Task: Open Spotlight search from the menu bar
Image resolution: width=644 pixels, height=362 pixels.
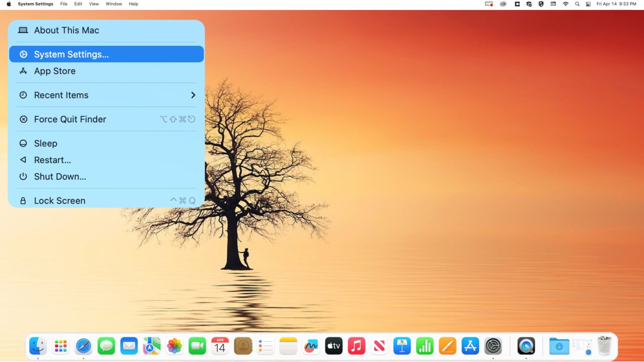Action: (x=577, y=4)
